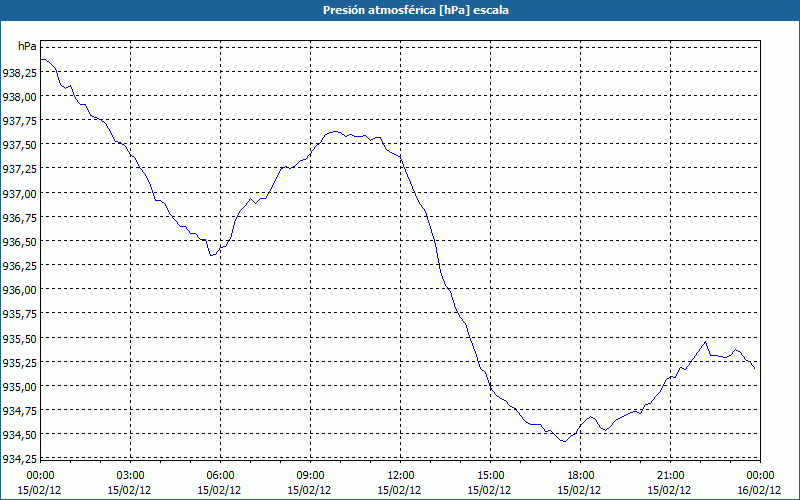Viewport: 800px width, 500px height.
Task: Click the 936,50 axis label
Action: click(x=19, y=242)
